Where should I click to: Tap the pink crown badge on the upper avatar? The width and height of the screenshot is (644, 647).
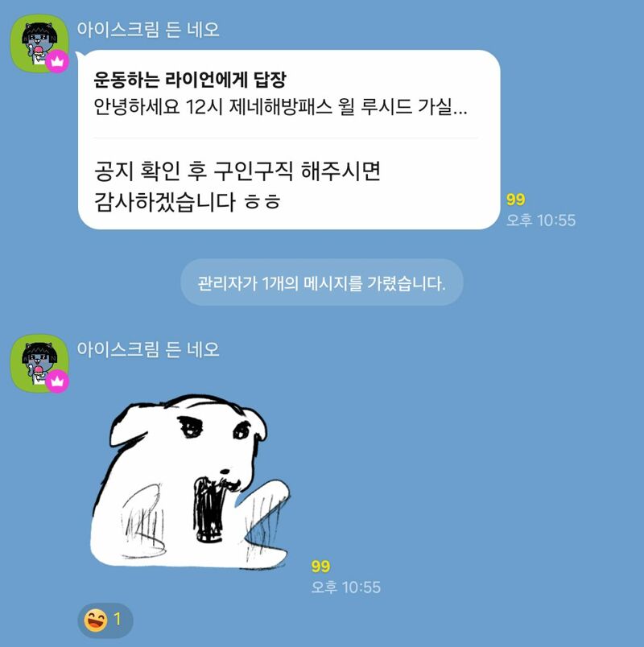(57, 61)
